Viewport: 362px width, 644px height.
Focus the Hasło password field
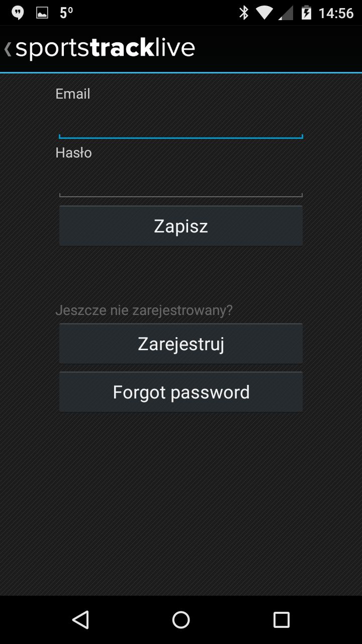coord(181,182)
